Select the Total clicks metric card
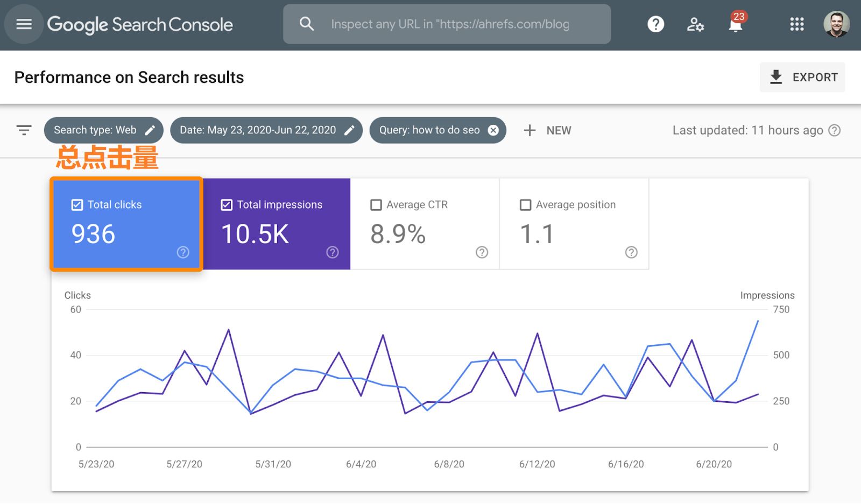The image size is (861, 504). 125,224
